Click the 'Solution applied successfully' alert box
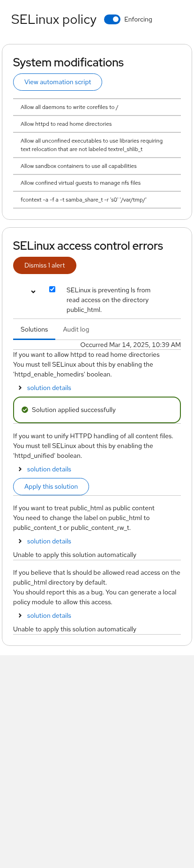 tap(97, 410)
